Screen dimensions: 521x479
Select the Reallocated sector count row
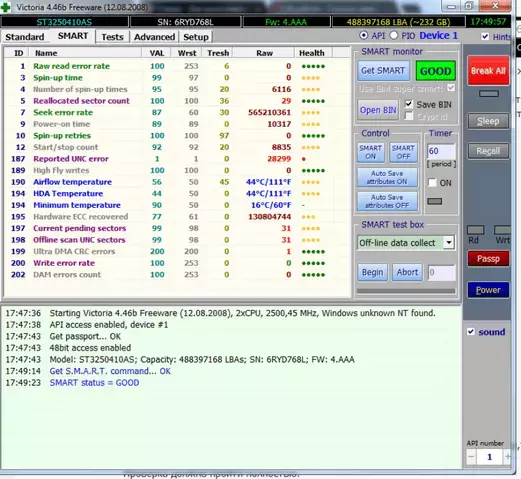[177, 101]
